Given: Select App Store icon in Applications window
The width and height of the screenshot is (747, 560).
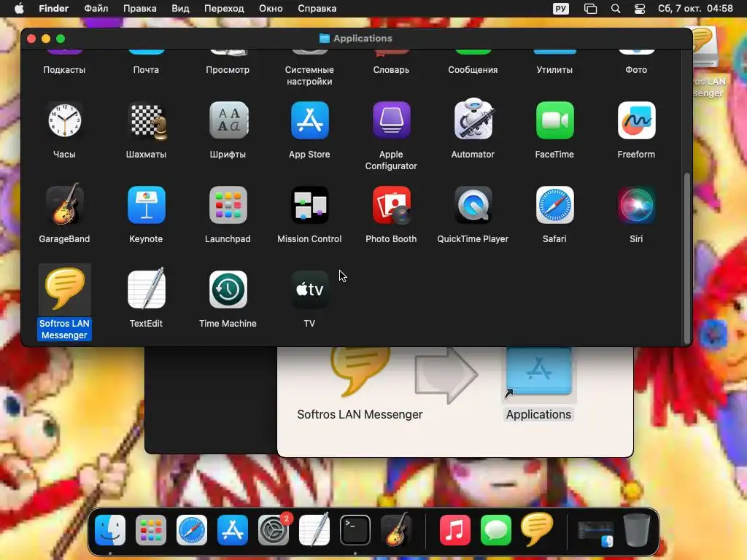Looking at the screenshot, I should click(x=309, y=120).
